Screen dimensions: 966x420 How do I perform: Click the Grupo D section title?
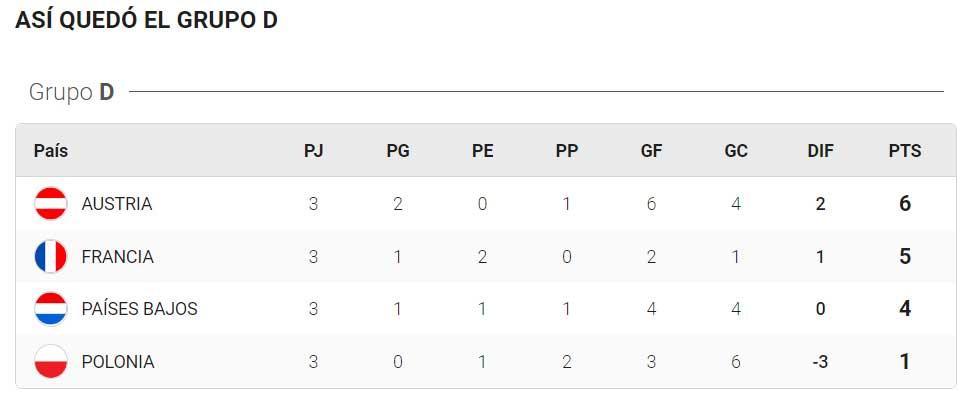coord(71,92)
